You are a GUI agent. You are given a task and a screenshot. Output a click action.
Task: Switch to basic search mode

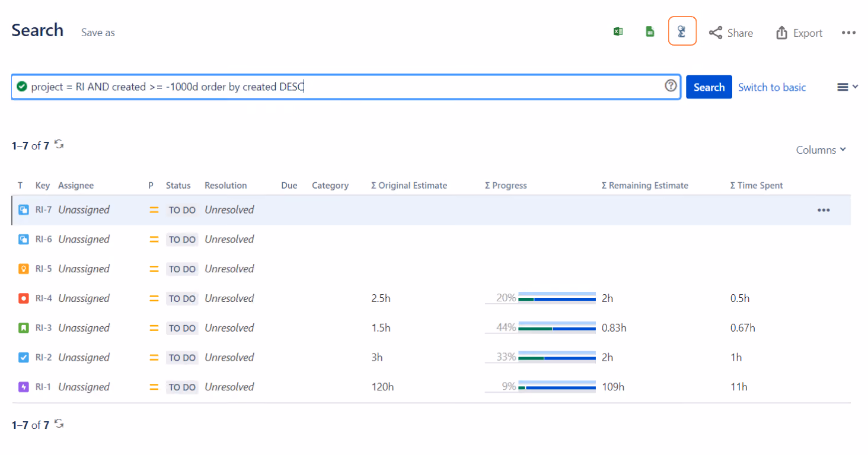coord(772,87)
